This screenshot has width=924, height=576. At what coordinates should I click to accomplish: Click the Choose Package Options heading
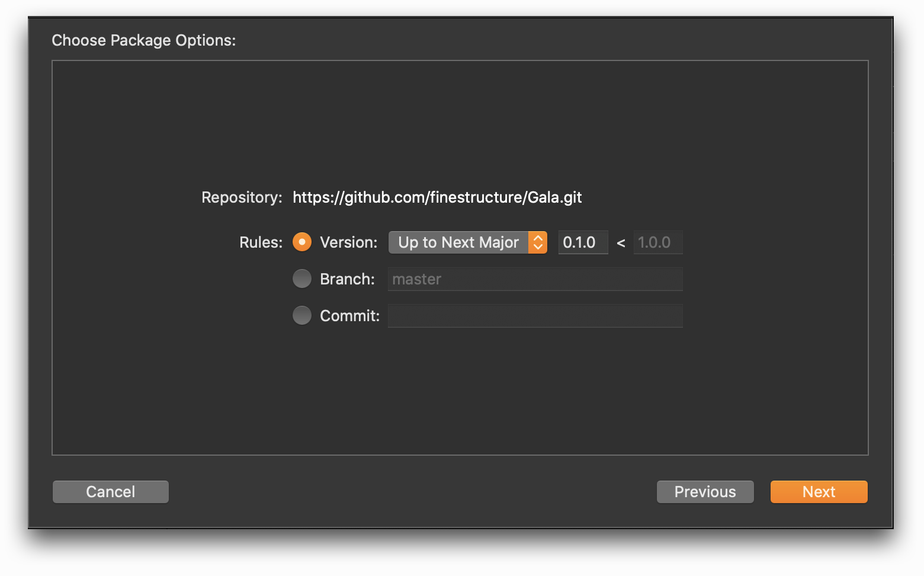coord(144,40)
